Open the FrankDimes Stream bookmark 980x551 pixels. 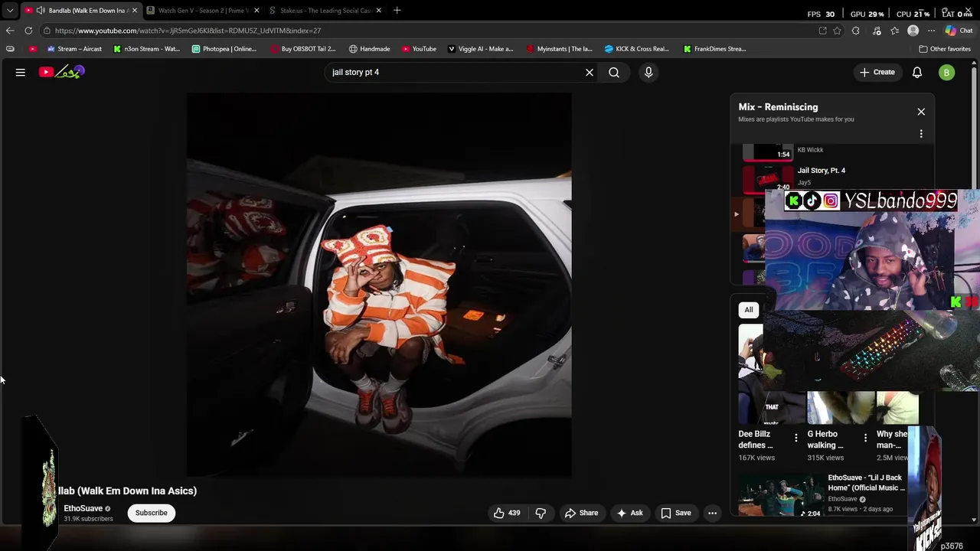tap(714, 49)
